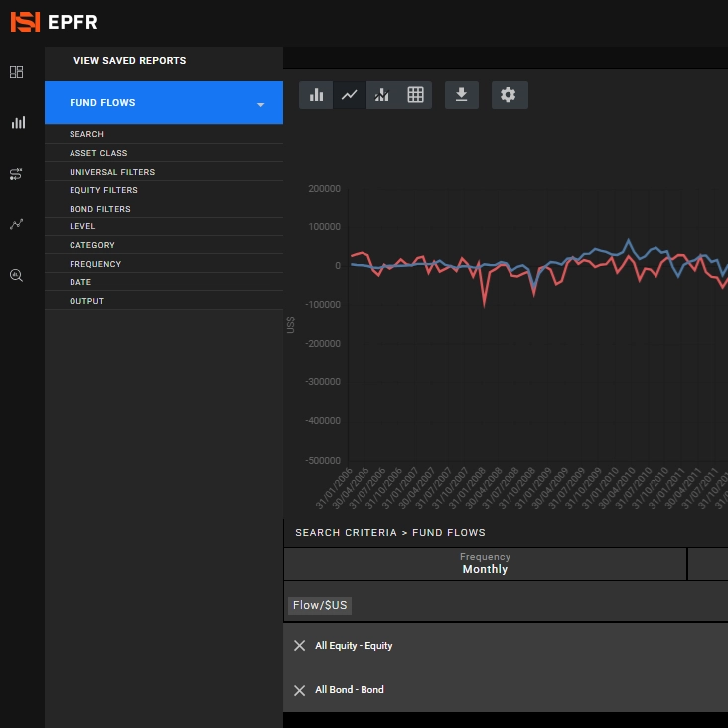Download the chart data
Screen dimensions: 728x728
click(461, 95)
